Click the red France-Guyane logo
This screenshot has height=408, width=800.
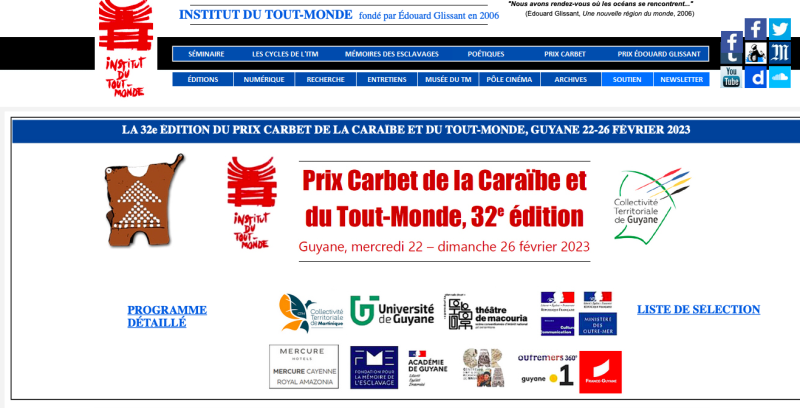click(x=601, y=372)
